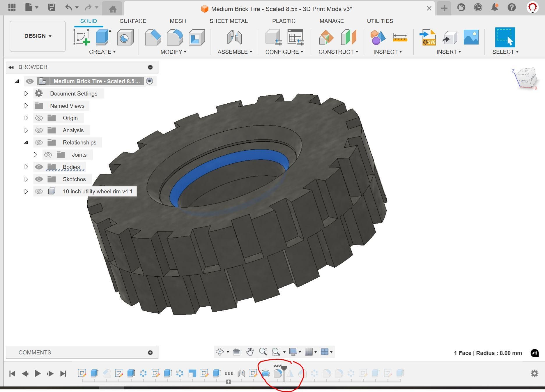Hide the Bodies folder

pyautogui.click(x=39, y=167)
